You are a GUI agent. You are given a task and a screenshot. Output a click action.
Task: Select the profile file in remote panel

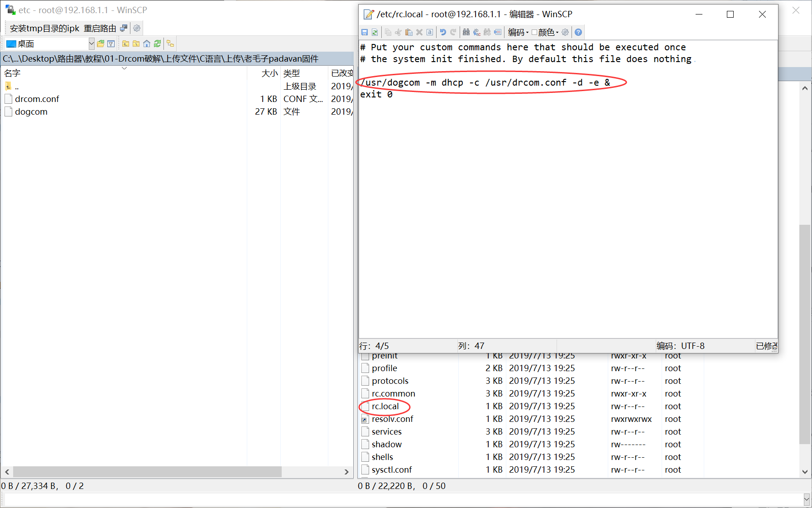[384, 368]
